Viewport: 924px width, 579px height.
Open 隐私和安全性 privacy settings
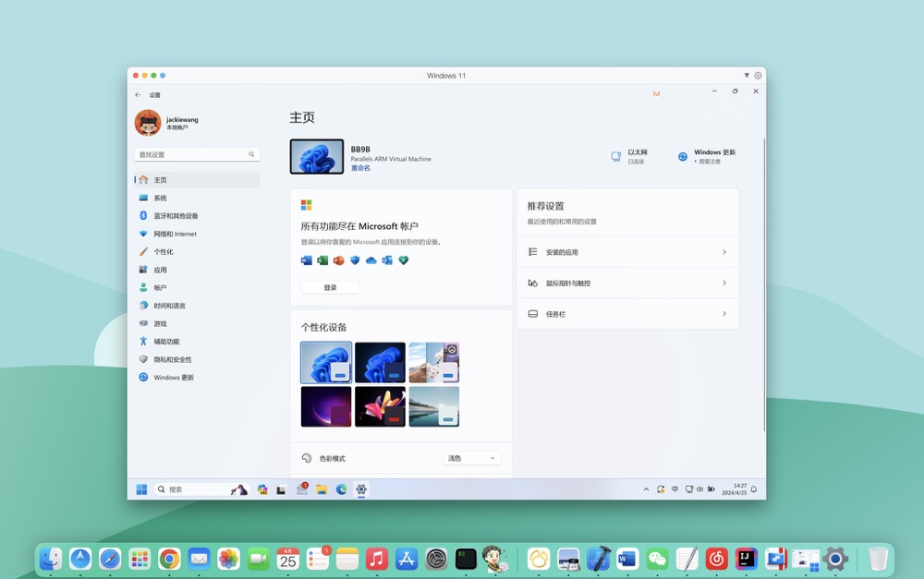tap(197, 359)
